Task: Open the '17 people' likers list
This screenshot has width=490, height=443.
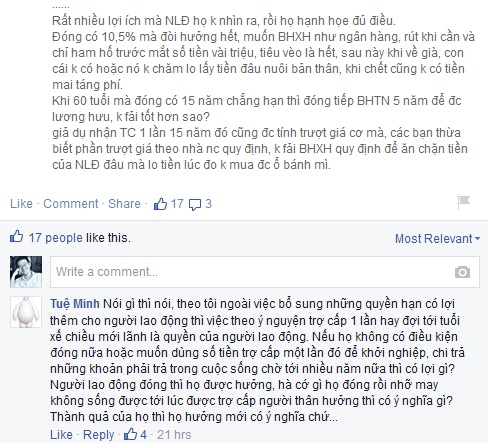Action: [x=55, y=238]
